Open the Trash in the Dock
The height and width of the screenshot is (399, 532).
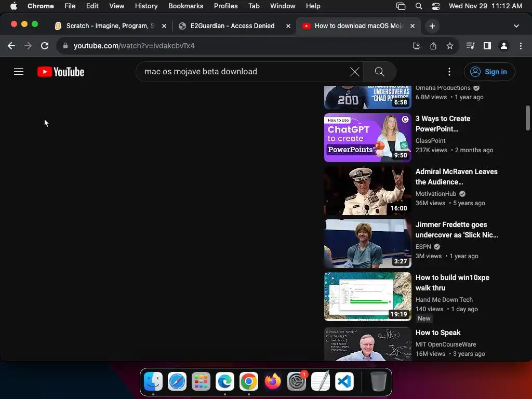(x=378, y=381)
